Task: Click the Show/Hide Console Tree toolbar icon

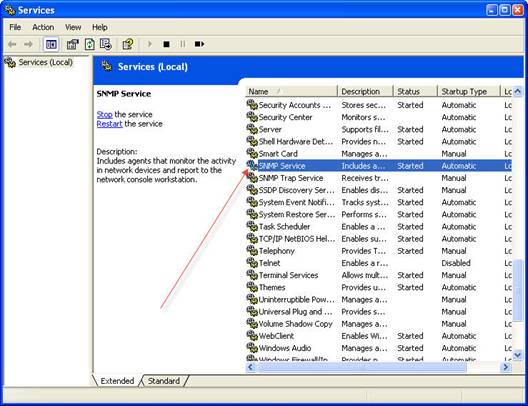Action: [x=51, y=44]
